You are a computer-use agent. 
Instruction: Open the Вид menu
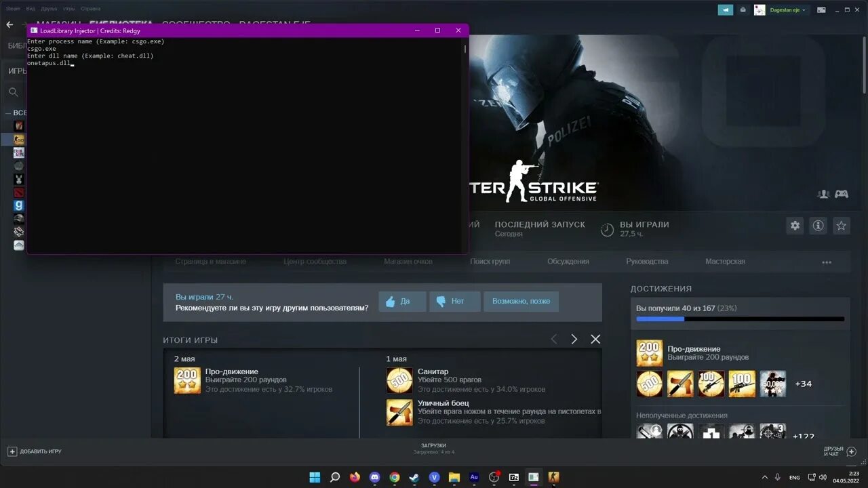(x=31, y=9)
